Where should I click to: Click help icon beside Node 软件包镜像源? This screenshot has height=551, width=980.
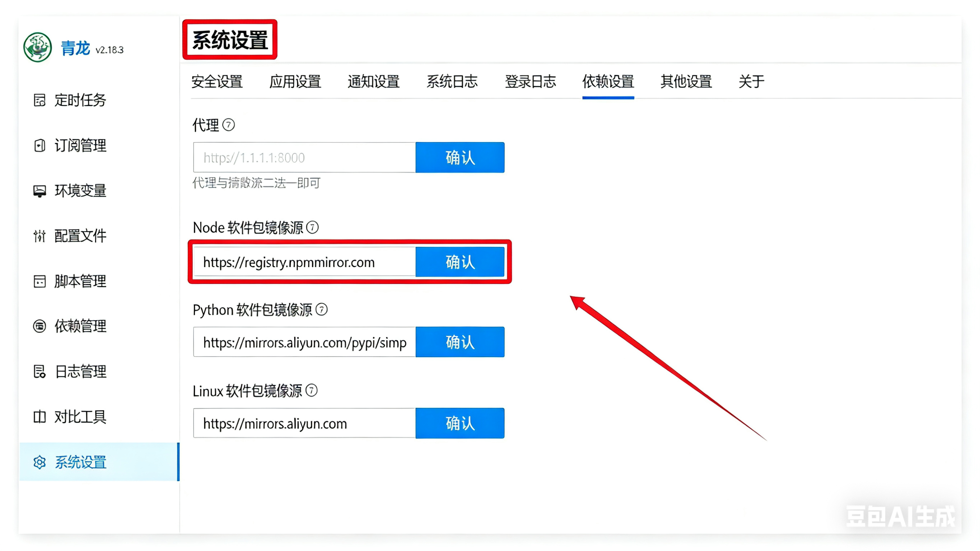pyautogui.click(x=312, y=228)
